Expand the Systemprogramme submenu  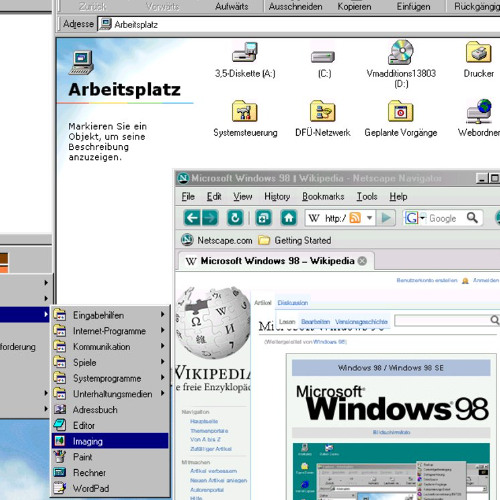coord(110,378)
